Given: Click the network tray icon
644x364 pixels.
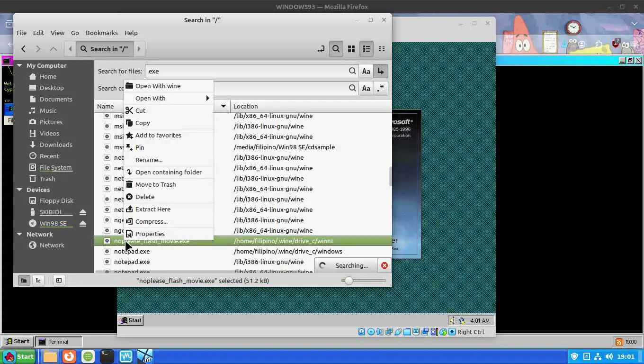Looking at the screenshot, I should [598, 356].
